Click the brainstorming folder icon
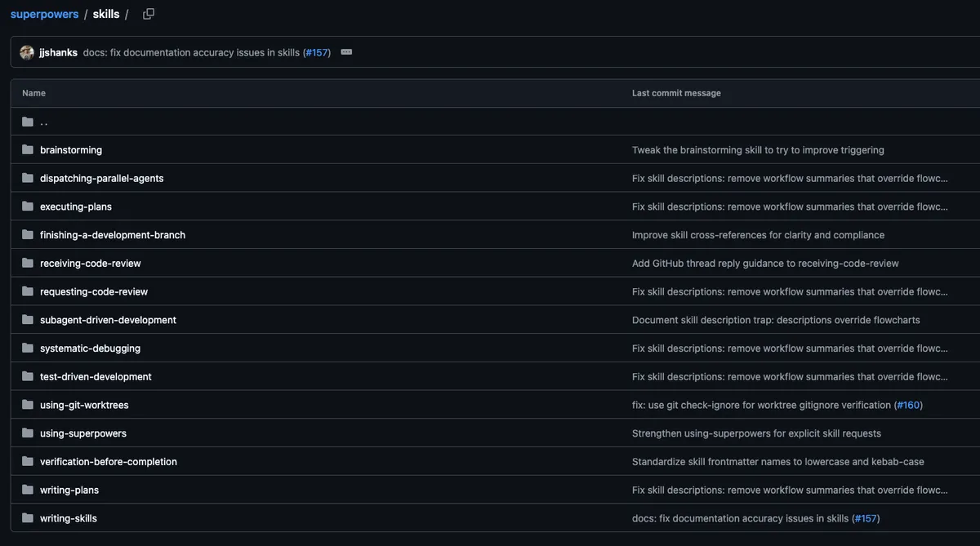The height and width of the screenshot is (546, 980). click(28, 150)
